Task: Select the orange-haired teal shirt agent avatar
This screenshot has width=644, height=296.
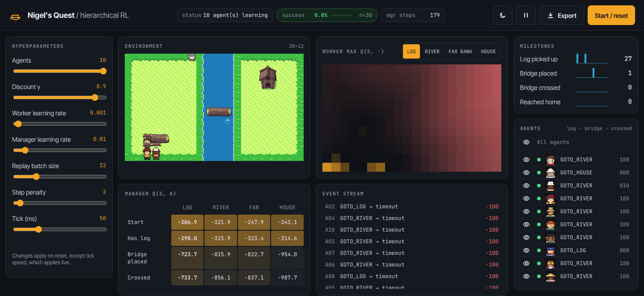Action: click(551, 224)
